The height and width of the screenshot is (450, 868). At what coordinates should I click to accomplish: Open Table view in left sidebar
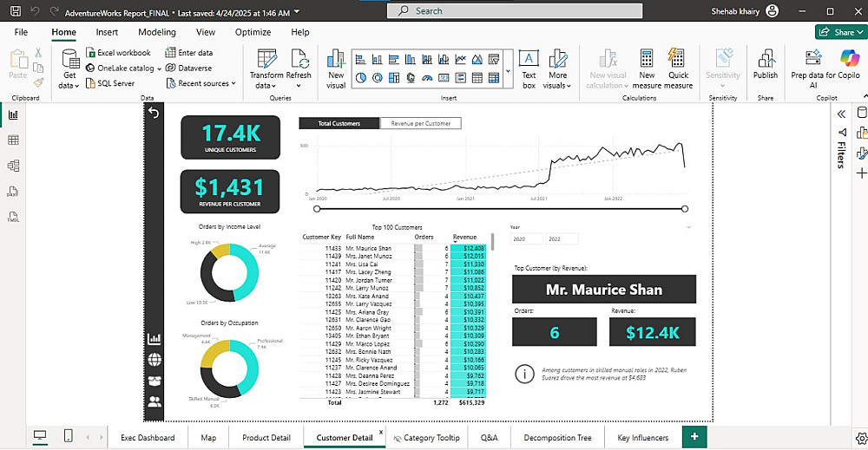[x=13, y=140]
